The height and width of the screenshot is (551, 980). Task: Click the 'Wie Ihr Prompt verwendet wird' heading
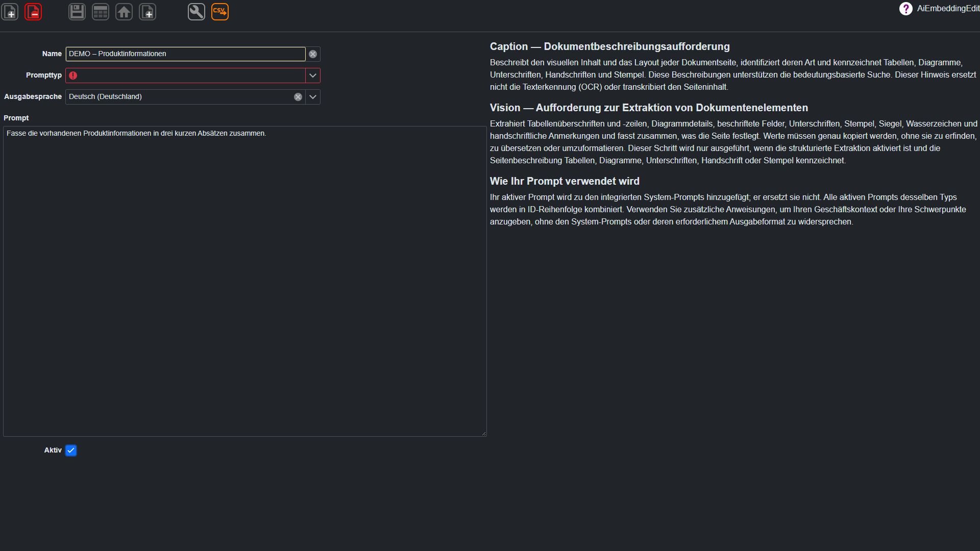coord(565,181)
